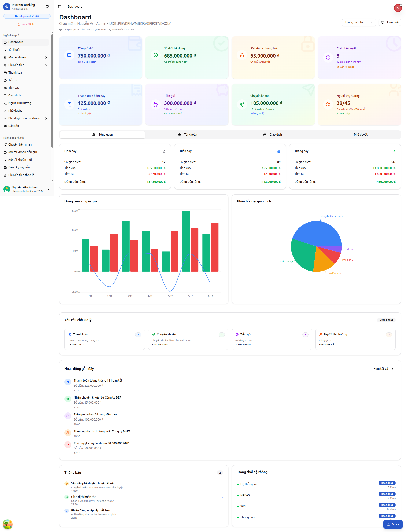
Task: Click the monitor icon beside Internet Banking
Action: coord(47,7)
